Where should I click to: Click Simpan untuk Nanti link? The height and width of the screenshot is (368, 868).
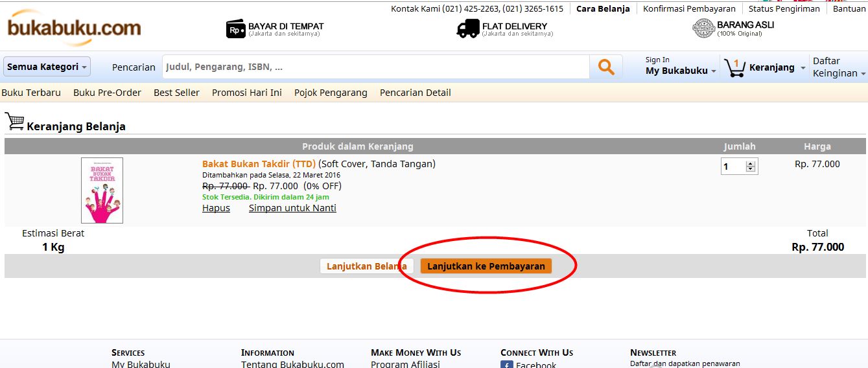click(x=292, y=208)
